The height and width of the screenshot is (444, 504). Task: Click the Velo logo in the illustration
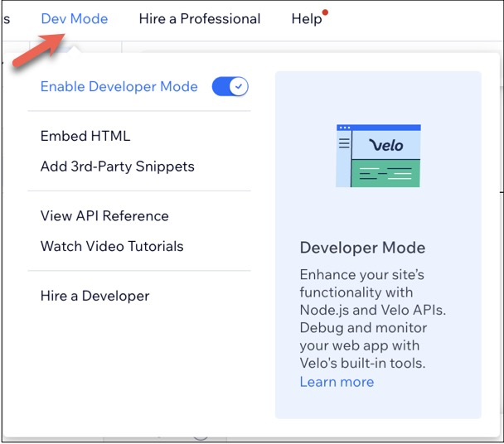(385, 146)
